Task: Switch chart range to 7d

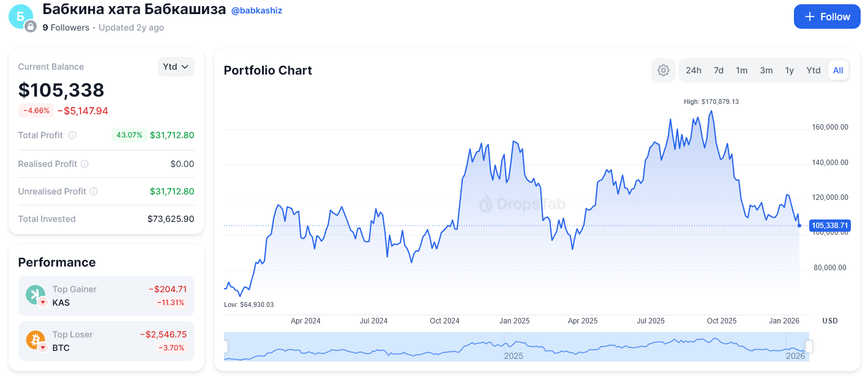Action: (719, 70)
